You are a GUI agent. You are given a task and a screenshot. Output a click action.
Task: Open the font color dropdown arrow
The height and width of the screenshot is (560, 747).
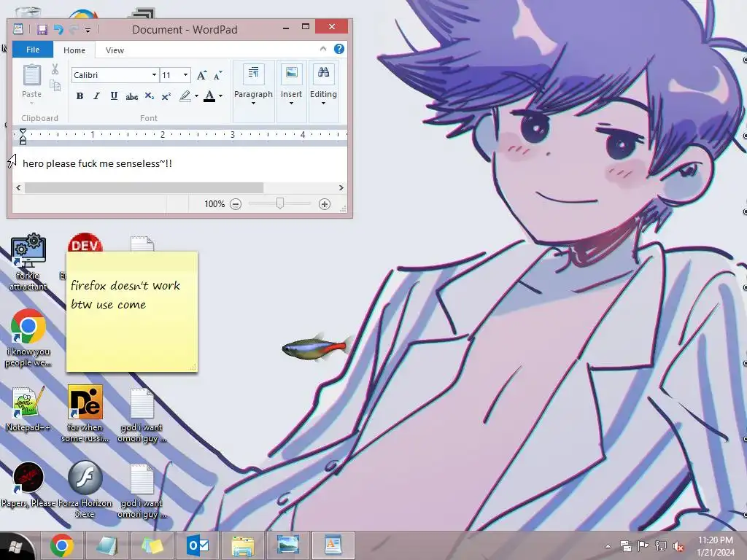pyautogui.click(x=220, y=96)
